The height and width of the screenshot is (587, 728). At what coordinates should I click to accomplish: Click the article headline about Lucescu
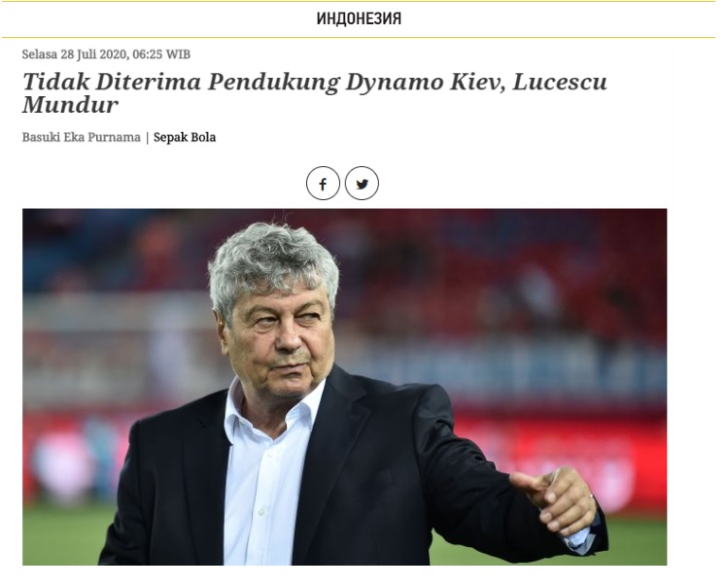tap(315, 93)
